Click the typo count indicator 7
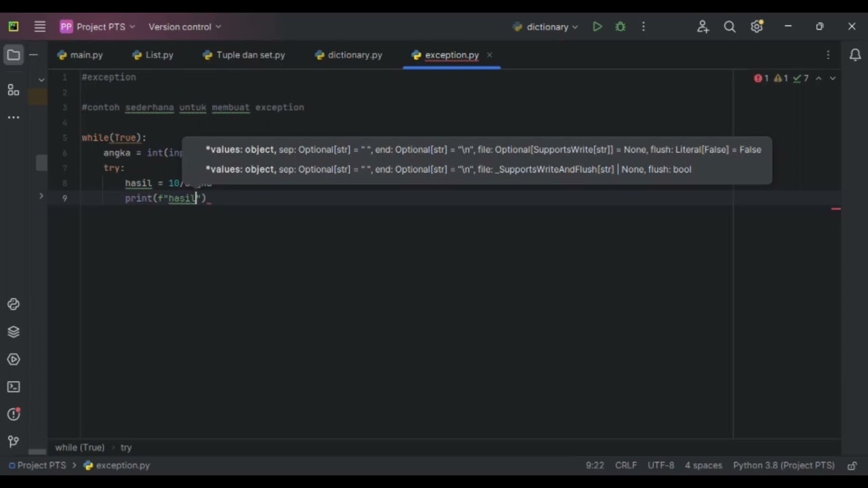The image size is (868, 488). [801, 78]
